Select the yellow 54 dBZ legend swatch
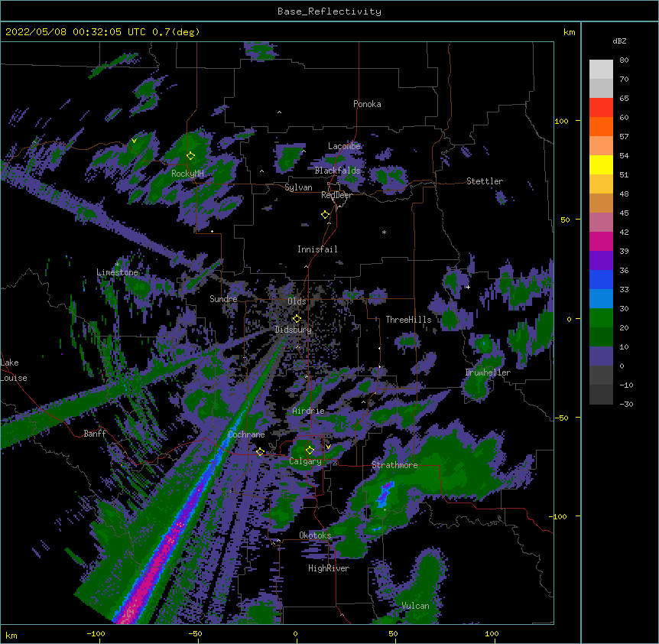Viewport: 659px width, 644px height. pyautogui.click(x=601, y=164)
